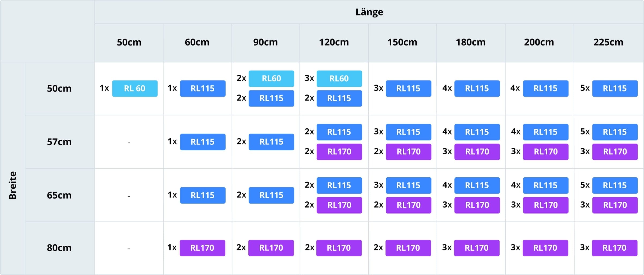
Task: Click the RL60 badge in the 90cm column
Action: pos(271,79)
